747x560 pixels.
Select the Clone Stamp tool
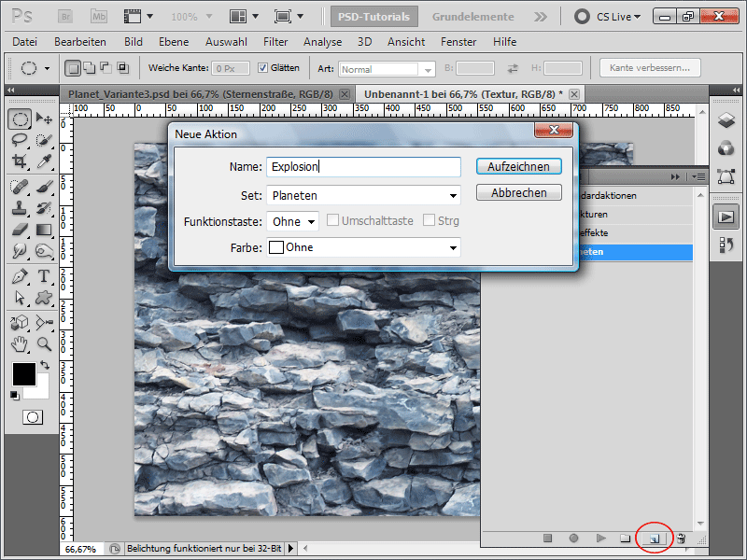pyautogui.click(x=20, y=208)
